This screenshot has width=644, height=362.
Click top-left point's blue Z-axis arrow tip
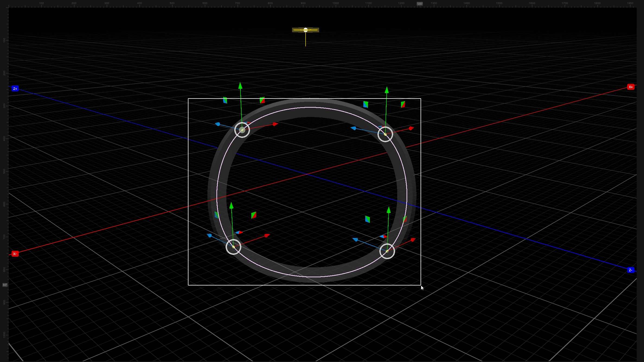pos(217,124)
